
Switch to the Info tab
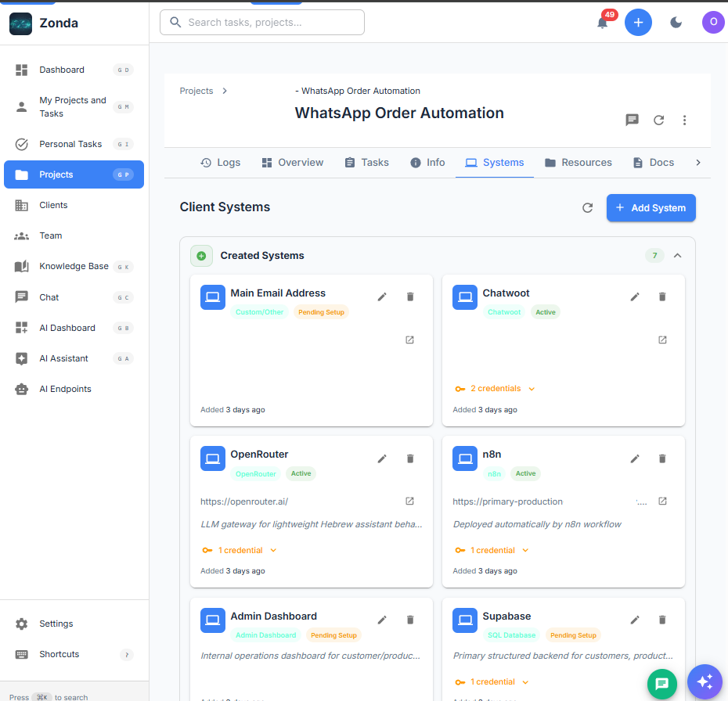(427, 163)
